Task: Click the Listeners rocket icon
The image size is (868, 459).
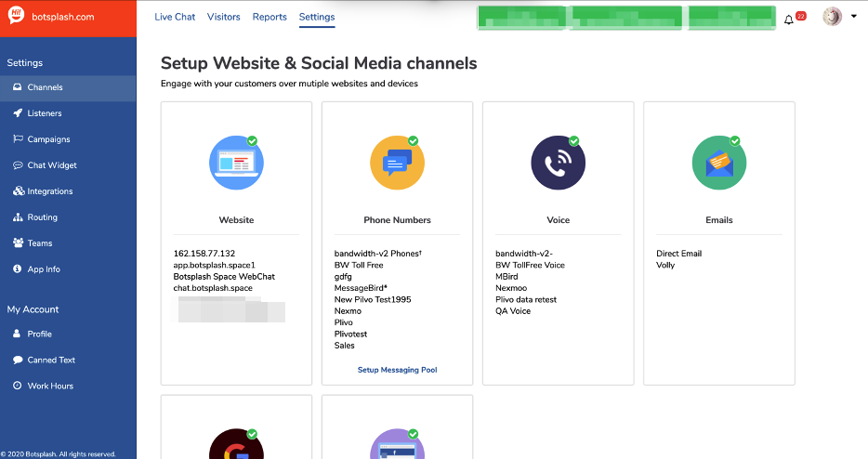Action: coord(18,113)
